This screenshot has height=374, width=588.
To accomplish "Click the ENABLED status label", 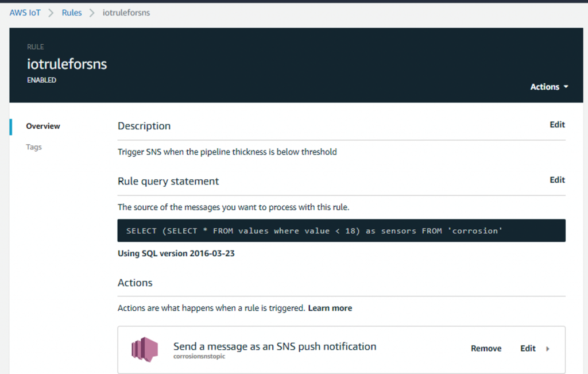I will pyautogui.click(x=41, y=80).
